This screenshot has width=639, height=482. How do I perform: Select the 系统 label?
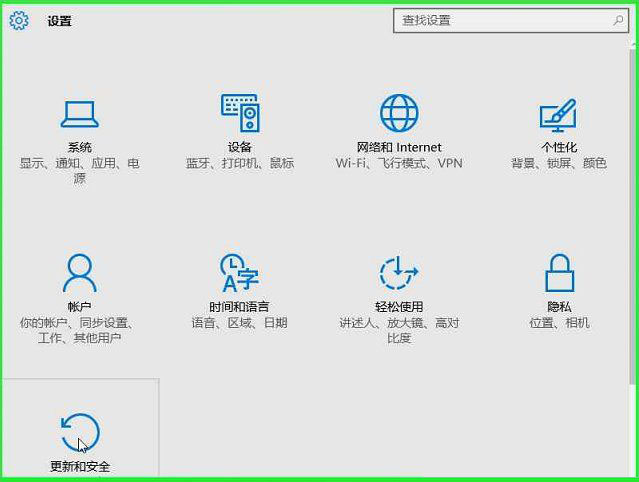pyautogui.click(x=80, y=147)
